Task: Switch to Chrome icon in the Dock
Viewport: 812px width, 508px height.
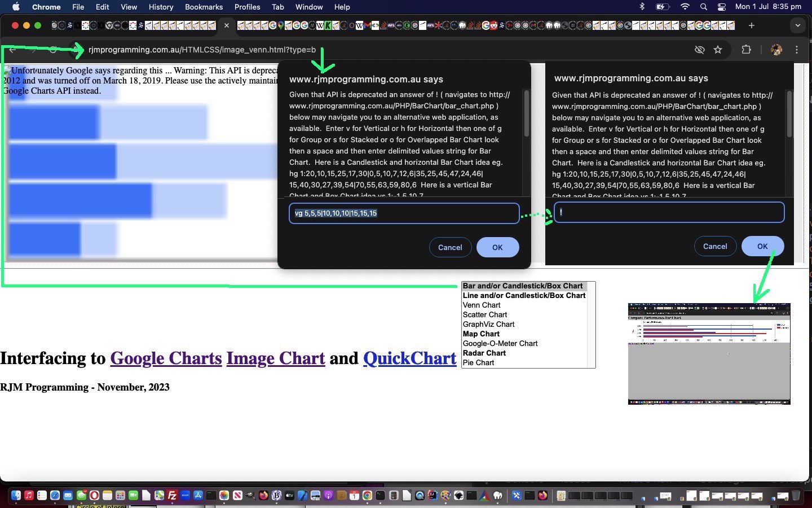Action: coord(367,496)
